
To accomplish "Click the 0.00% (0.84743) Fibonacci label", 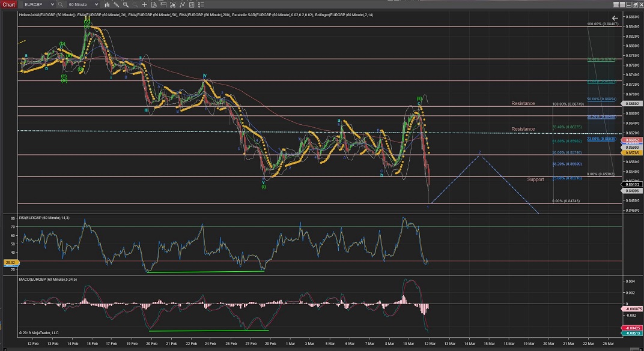I will (566, 201).
